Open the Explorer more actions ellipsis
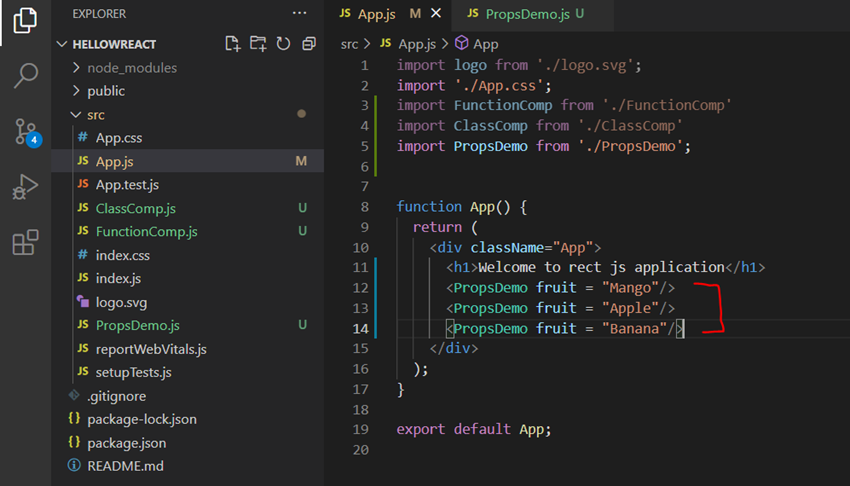 299,13
